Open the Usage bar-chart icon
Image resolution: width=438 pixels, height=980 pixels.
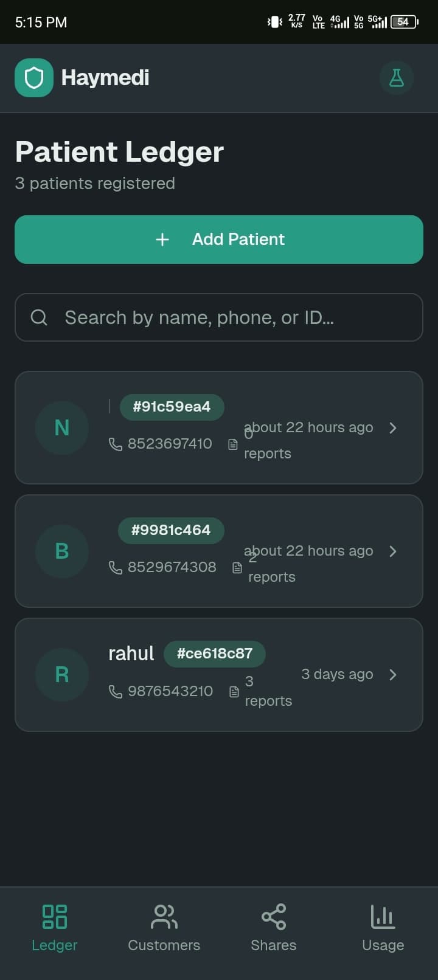(383, 917)
